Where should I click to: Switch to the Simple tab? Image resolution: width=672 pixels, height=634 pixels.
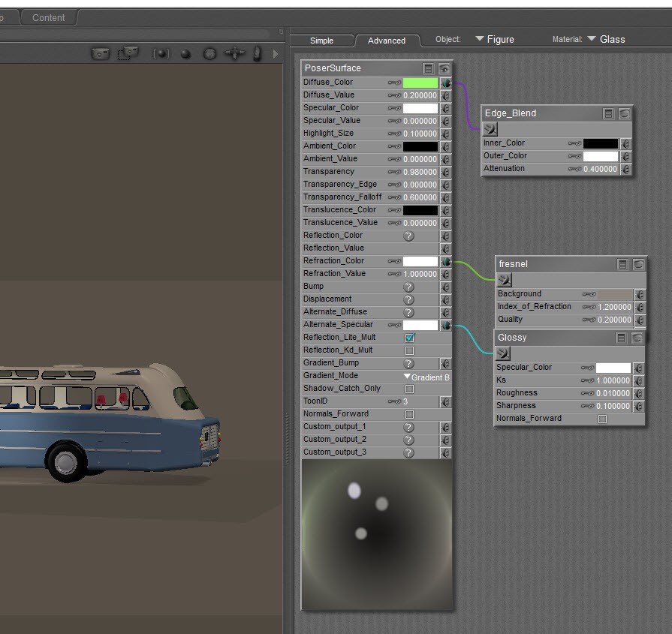pyautogui.click(x=321, y=41)
